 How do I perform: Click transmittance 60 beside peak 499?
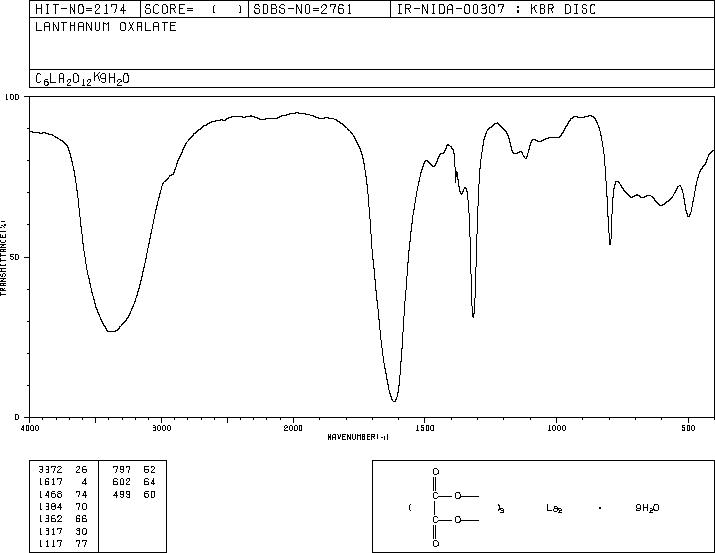coord(150,495)
